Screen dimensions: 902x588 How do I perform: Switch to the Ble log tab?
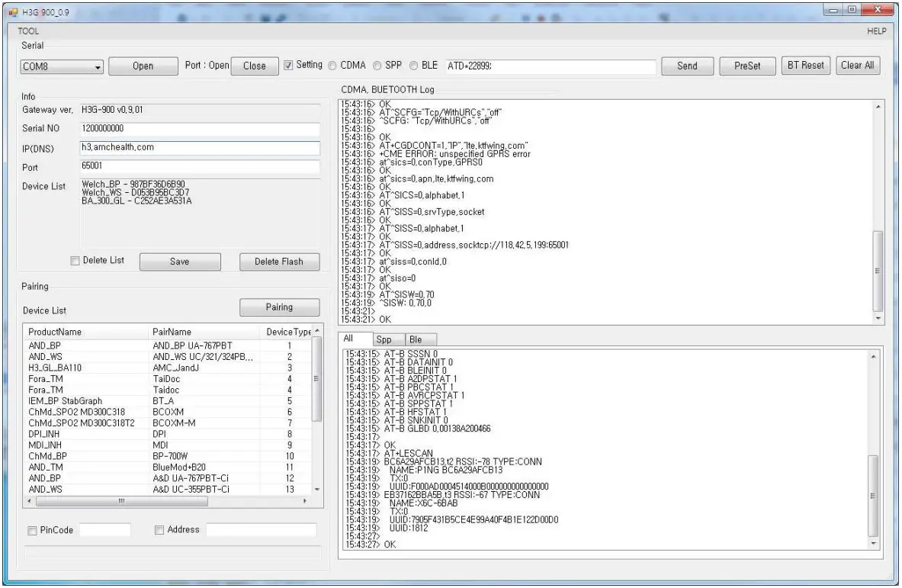tap(421, 339)
